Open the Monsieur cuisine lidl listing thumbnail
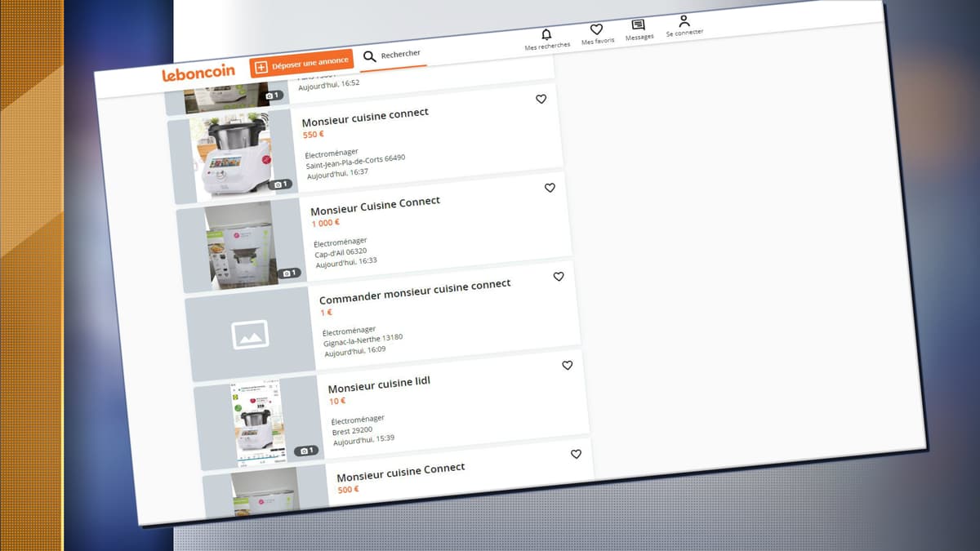The height and width of the screenshot is (551, 980). point(259,423)
